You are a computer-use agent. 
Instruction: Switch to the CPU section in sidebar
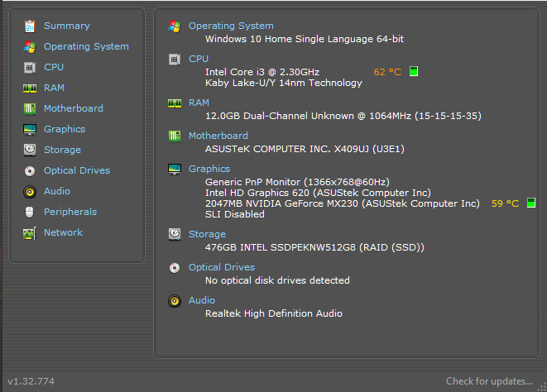54,67
